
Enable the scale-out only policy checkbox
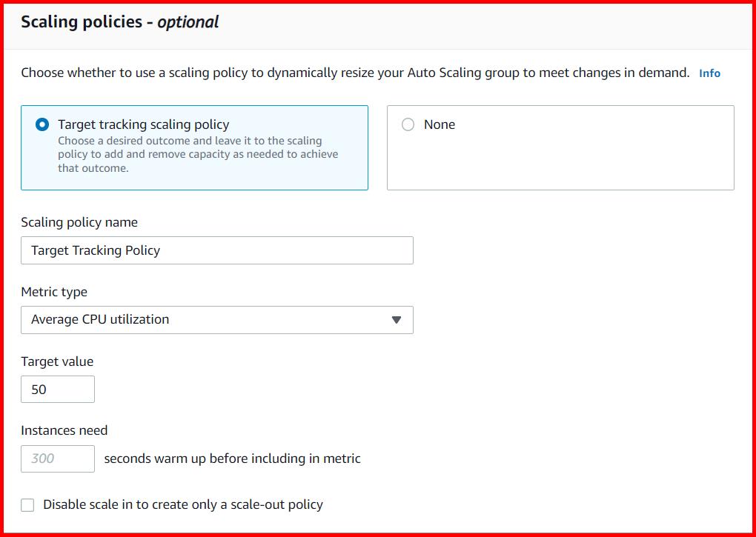pos(27,504)
